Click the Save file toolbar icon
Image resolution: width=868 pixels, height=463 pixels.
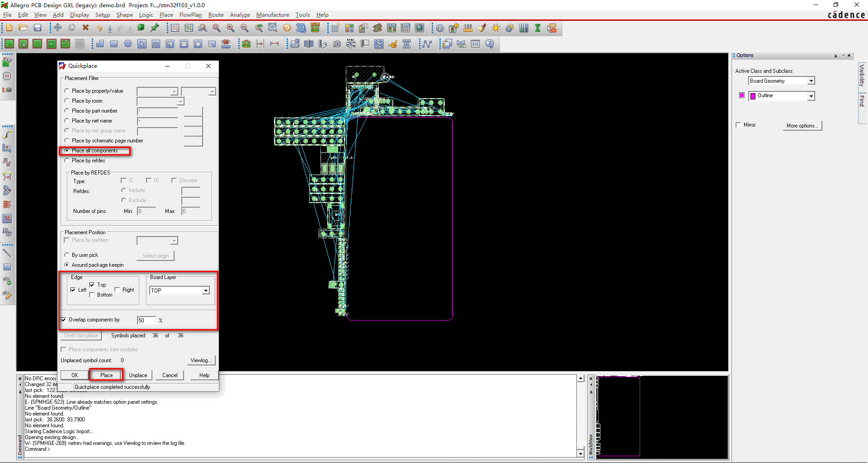coord(38,28)
